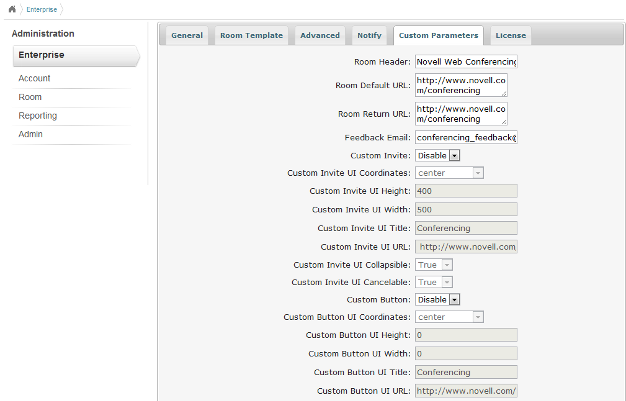This screenshot has height=401, width=626.
Task: Open Custom Invite UI Coordinates dropdown
Action: 449,172
